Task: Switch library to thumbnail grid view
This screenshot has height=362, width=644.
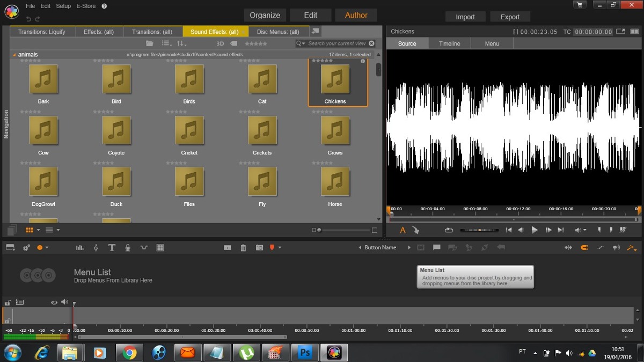Action: click(30, 230)
